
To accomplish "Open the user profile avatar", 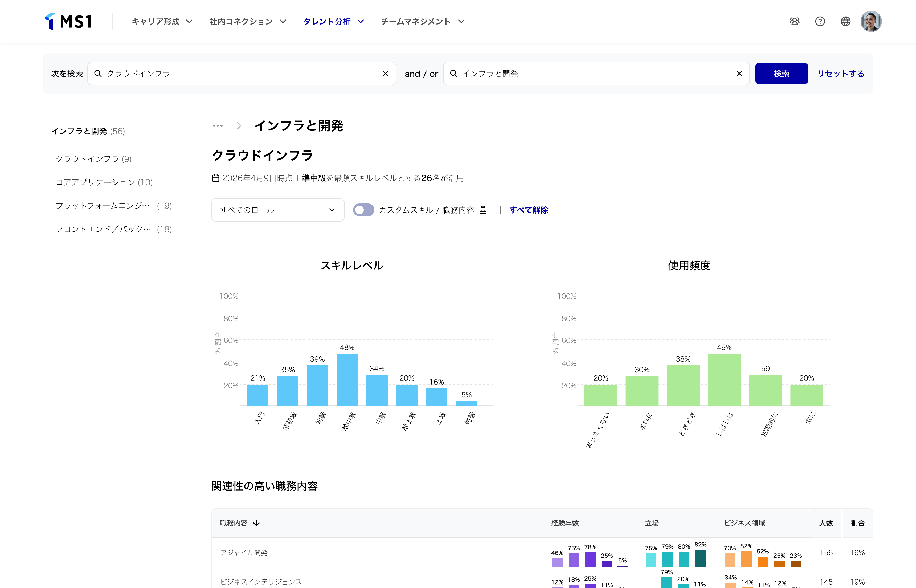I will pos(871,21).
